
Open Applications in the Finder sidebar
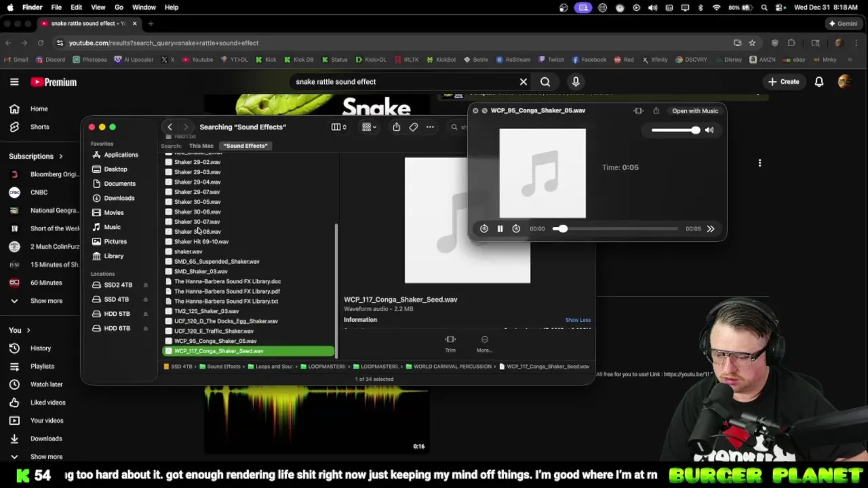pyautogui.click(x=121, y=155)
